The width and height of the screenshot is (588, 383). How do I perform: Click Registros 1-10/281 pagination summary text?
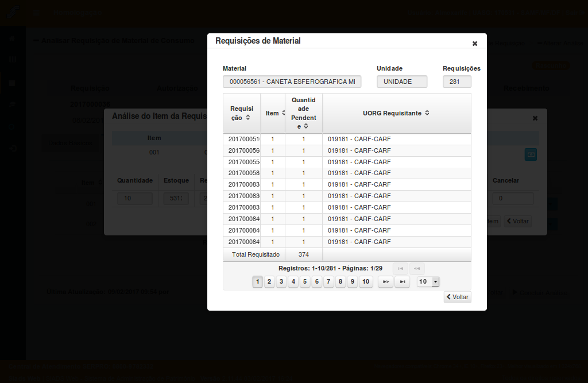pos(330,269)
